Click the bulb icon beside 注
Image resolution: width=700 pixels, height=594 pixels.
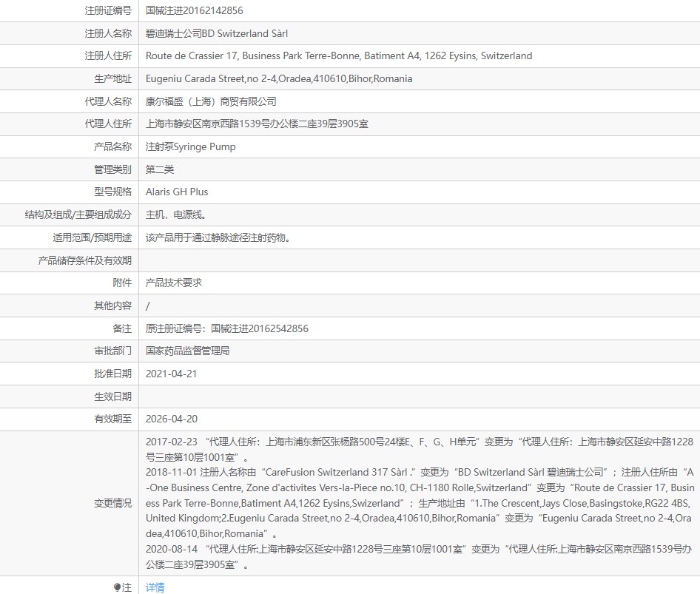pos(118,587)
